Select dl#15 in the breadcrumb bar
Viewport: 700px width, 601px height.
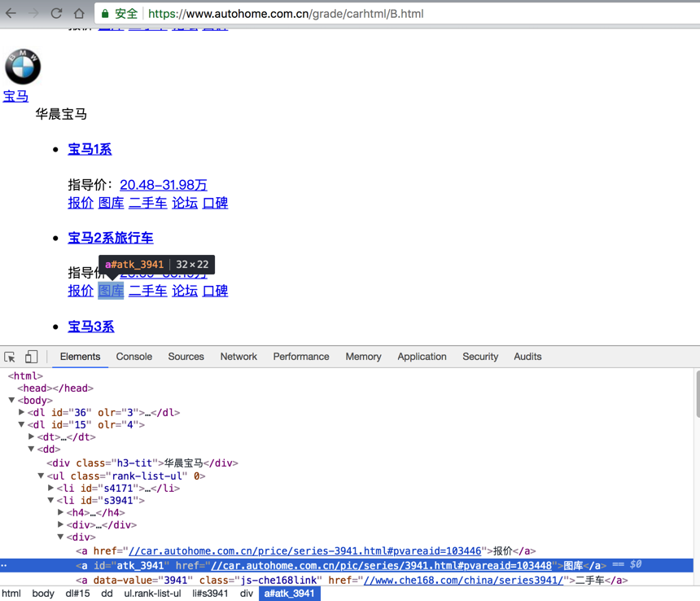point(77,594)
